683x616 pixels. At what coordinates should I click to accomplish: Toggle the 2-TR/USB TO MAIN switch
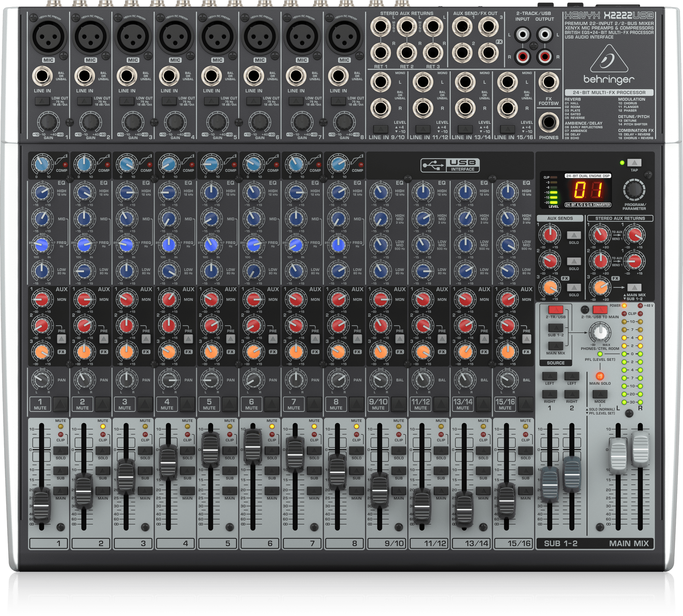[600, 310]
